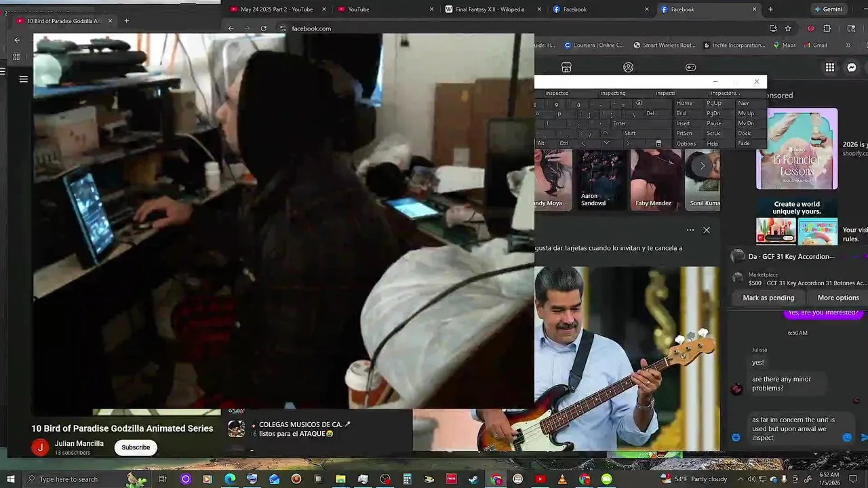
Task: Open the Steam icon in taskbar
Action: click(x=473, y=479)
